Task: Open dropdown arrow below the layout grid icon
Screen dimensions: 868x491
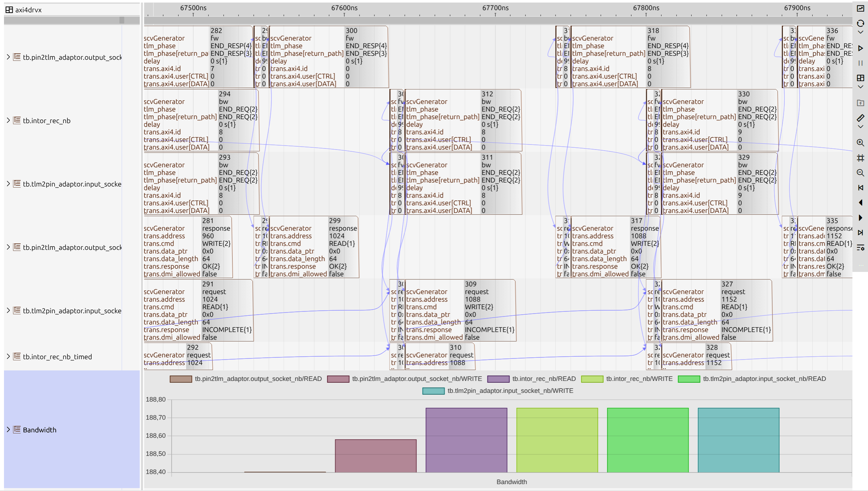Action: tap(860, 87)
